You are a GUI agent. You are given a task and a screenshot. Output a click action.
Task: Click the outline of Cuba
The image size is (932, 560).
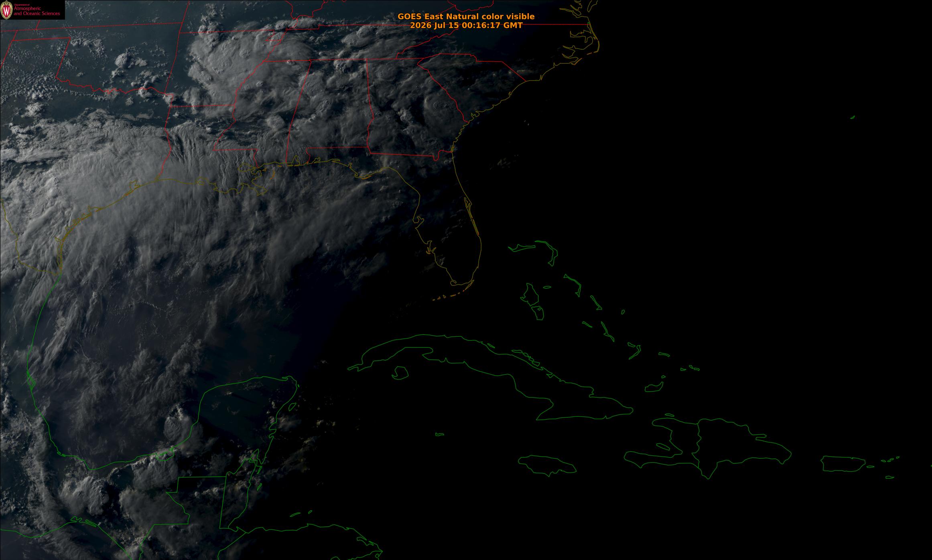tap(489, 377)
